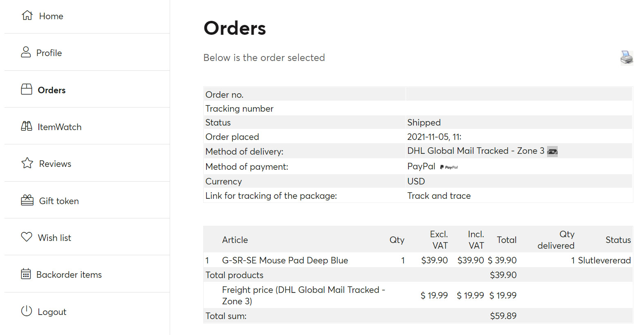Image resolution: width=644 pixels, height=335 pixels.
Task: Print the order using printer icon
Action: coord(626,58)
